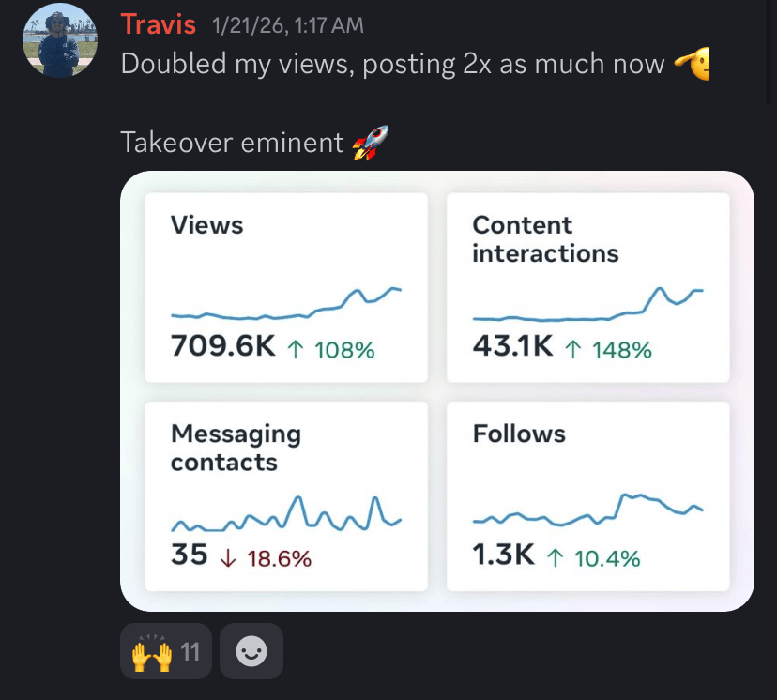Click the "Takeover eminent" message text
777x700 pixels.
coord(232,143)
